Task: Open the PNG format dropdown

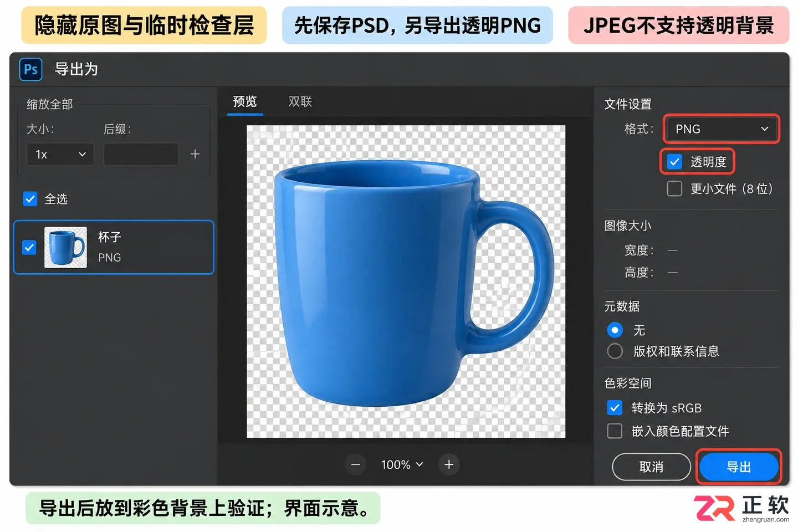Action: (x=722, y=129)
